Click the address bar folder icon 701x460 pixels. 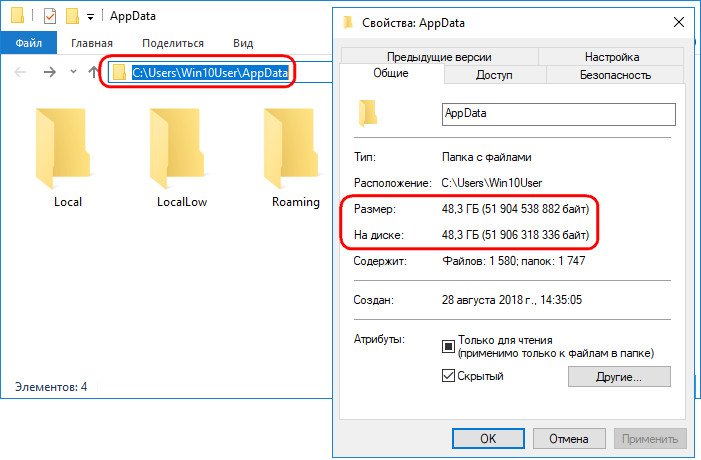click(x=119, y=72)
